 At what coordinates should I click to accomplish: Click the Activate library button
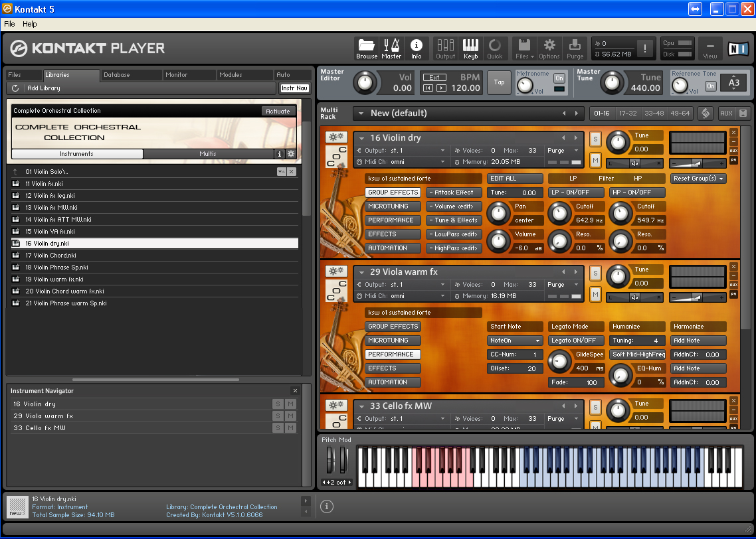(278, 112)
